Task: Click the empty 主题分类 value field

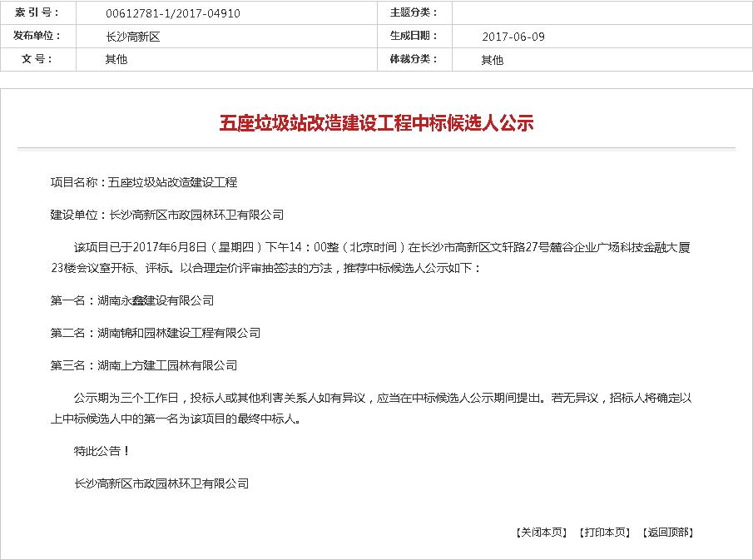Action: coord(599,13)
